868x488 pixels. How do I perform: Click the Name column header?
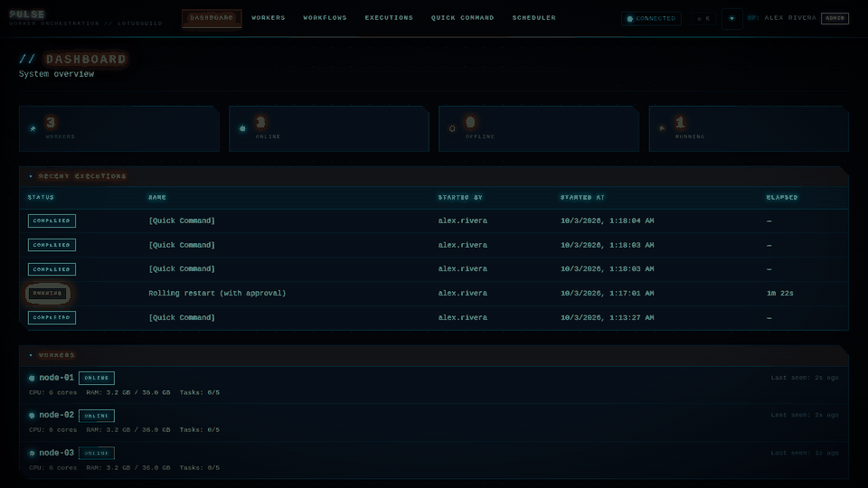point(157,197)
